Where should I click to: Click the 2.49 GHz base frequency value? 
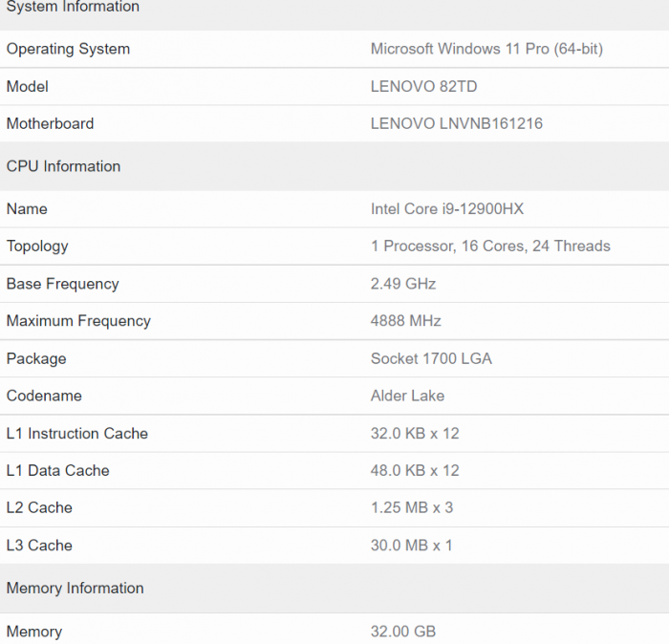402,284
